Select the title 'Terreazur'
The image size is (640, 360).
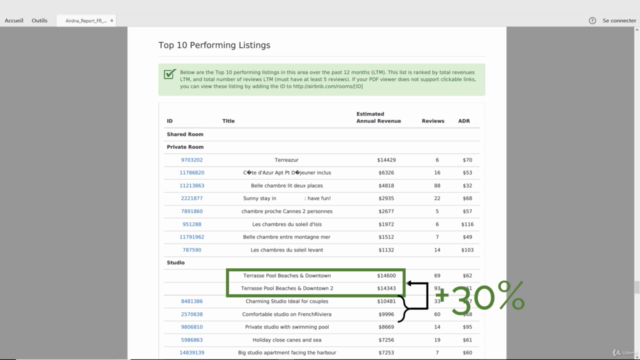[287, 160]
